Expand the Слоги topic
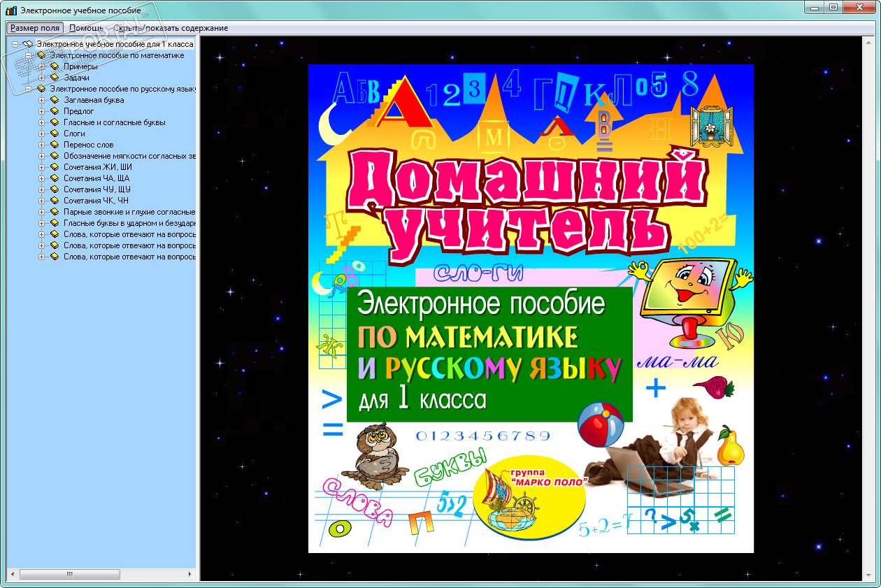The width and height of the screenshot is (881, 588). (x=42, y=134)
